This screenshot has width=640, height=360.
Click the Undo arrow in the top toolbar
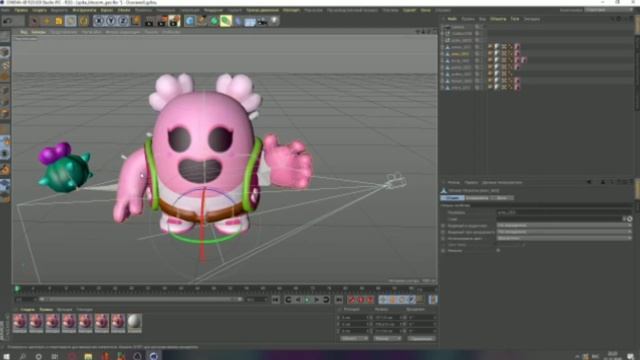point(7,21)
